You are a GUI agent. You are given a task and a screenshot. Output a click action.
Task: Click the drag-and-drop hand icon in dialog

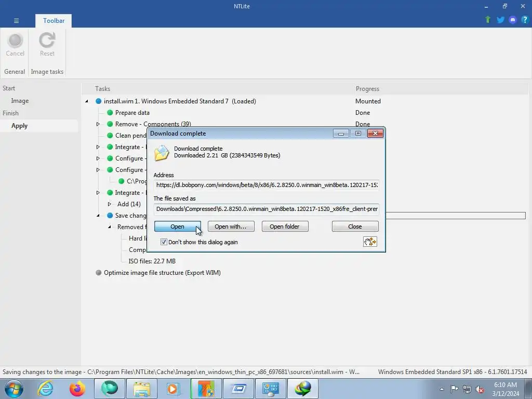[370, 242]
